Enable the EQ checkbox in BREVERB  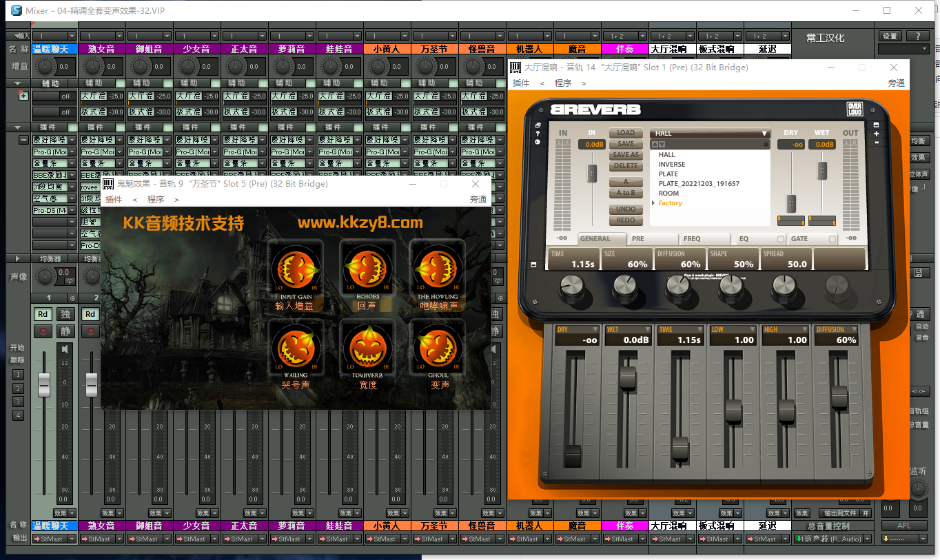[x=781, y=239]
